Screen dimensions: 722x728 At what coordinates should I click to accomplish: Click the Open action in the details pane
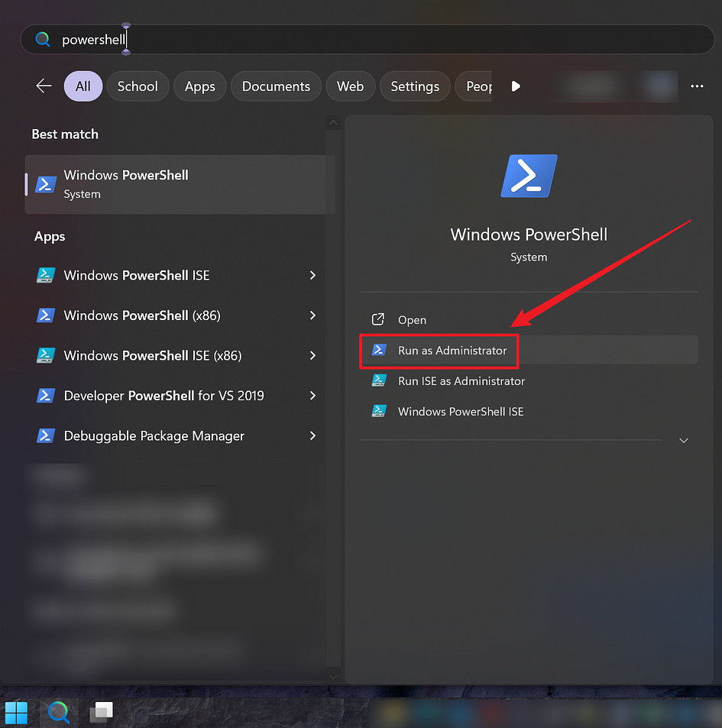(x=529, y=320)
